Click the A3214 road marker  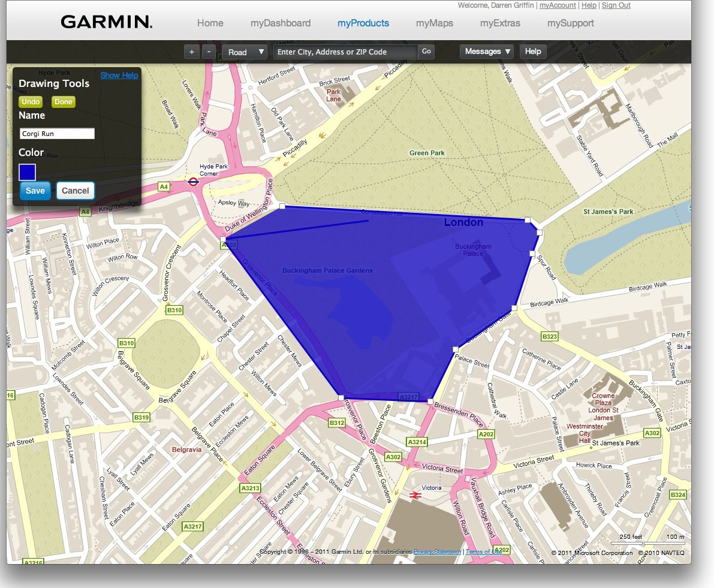417,442
